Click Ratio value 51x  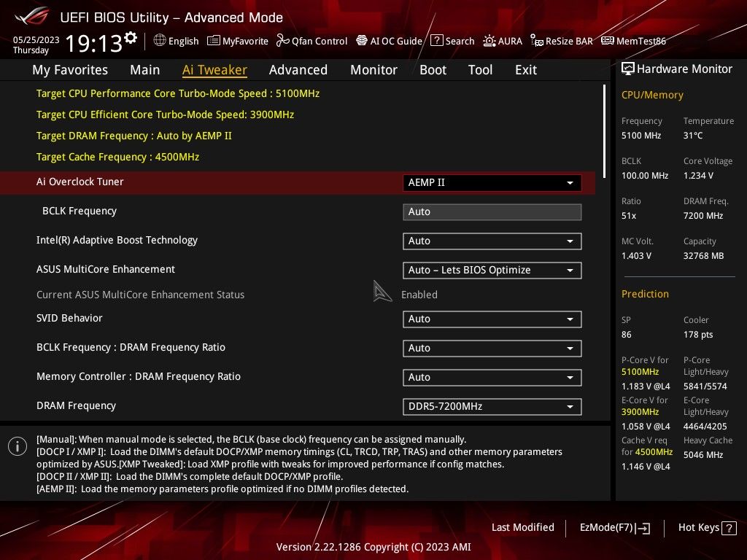point(629,216)
